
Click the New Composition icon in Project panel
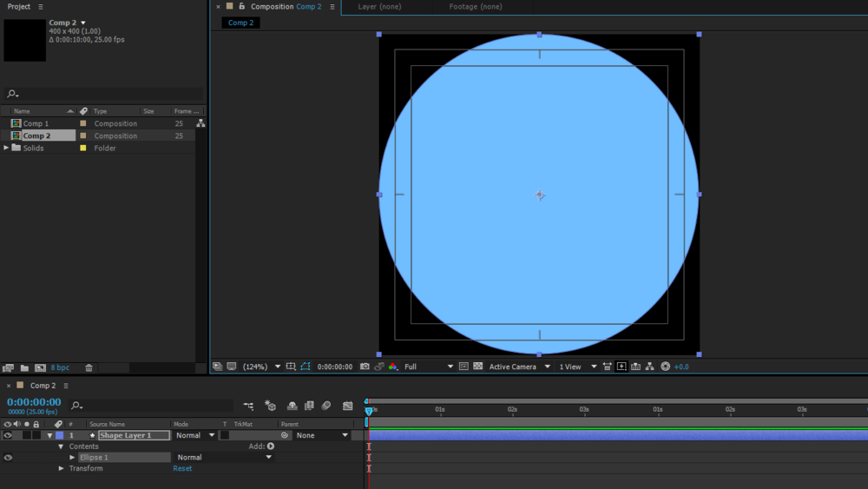41,367
